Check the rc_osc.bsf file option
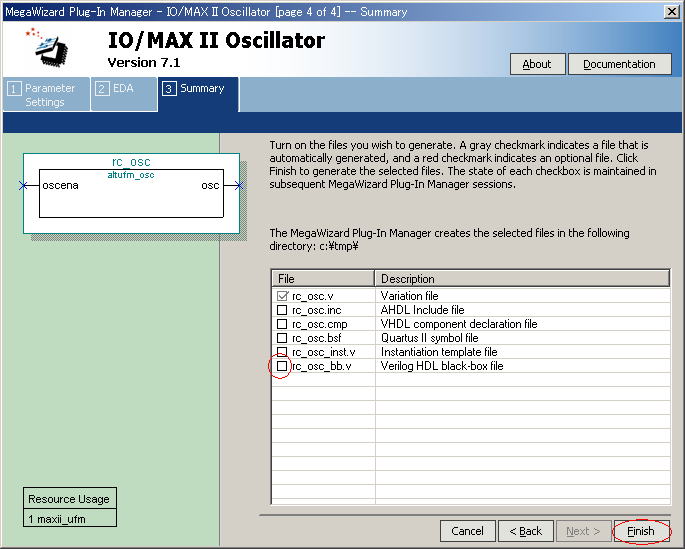The width and height of the screenshot is (685, 549). point(282,338)
